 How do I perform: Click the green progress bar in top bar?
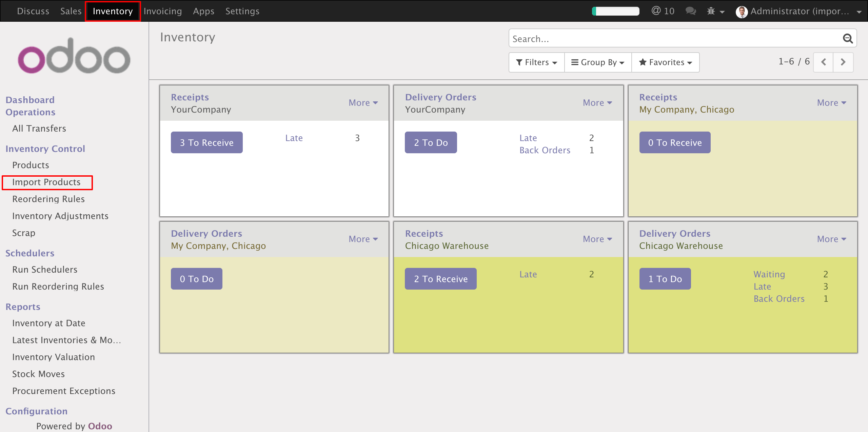pyautogui.click(x=616, y=11)
